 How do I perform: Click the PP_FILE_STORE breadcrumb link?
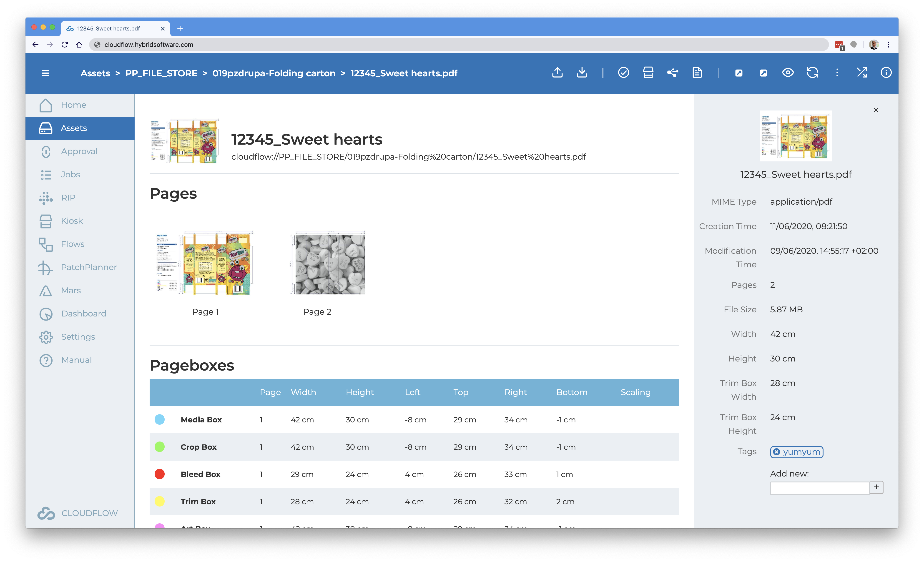tap(161, 73)
